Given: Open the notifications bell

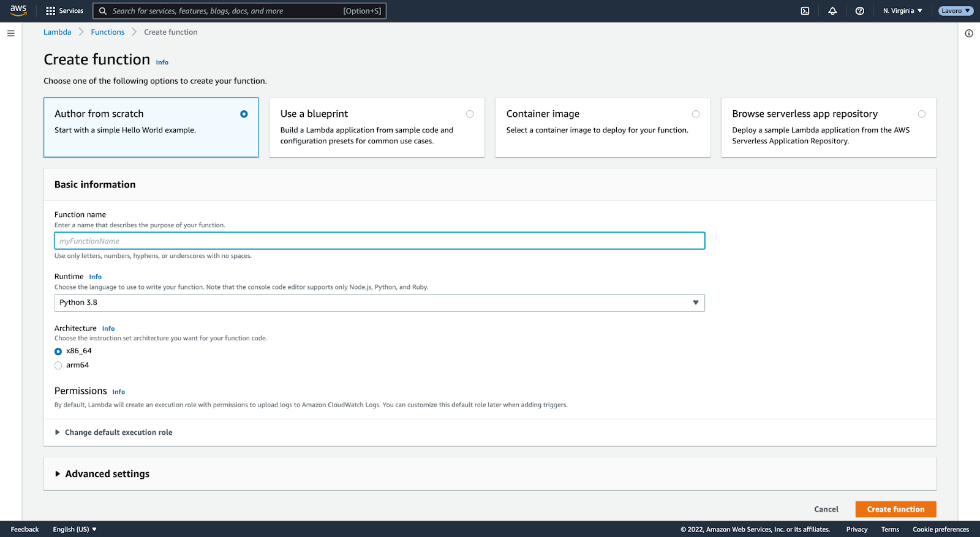Looking at the screenshot, I should coord(832,11).
